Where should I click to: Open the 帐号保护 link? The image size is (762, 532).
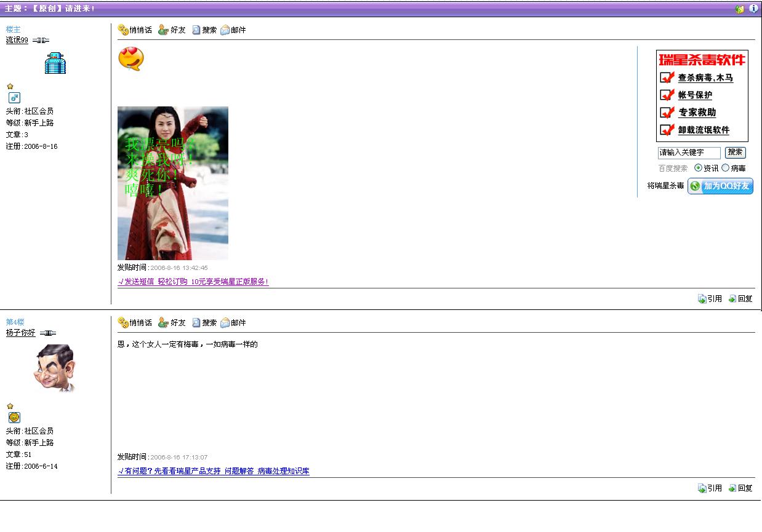[695, 95]
